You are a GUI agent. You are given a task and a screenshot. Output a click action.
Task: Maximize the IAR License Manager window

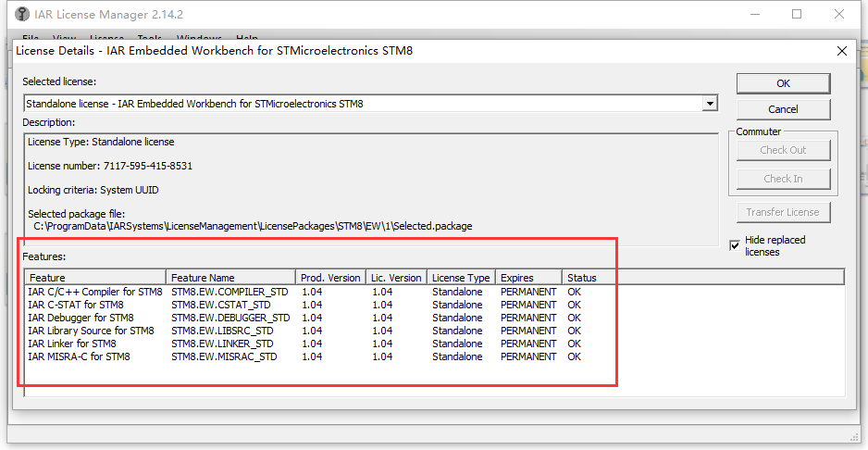[797, 14]
